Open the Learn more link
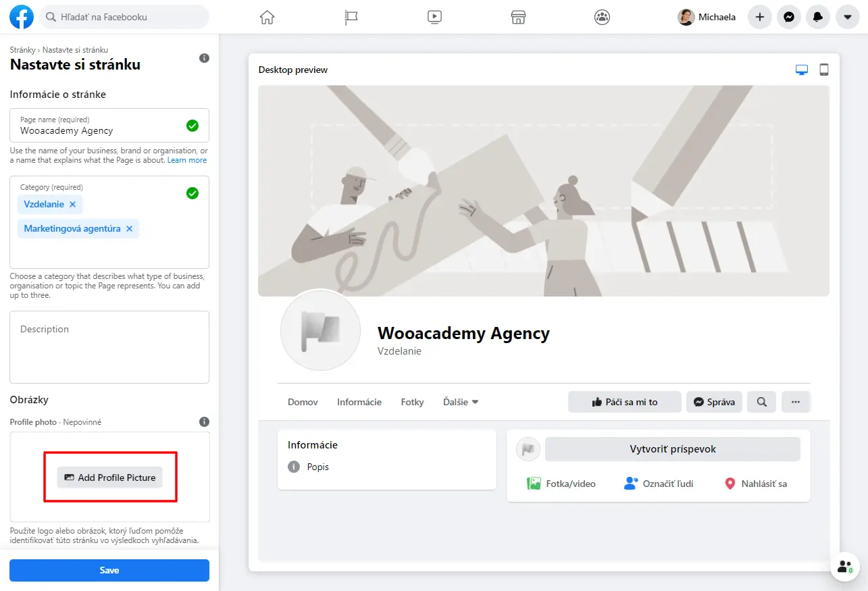Image resolution: width=868 pixels, height=591 pixels. 187,160
